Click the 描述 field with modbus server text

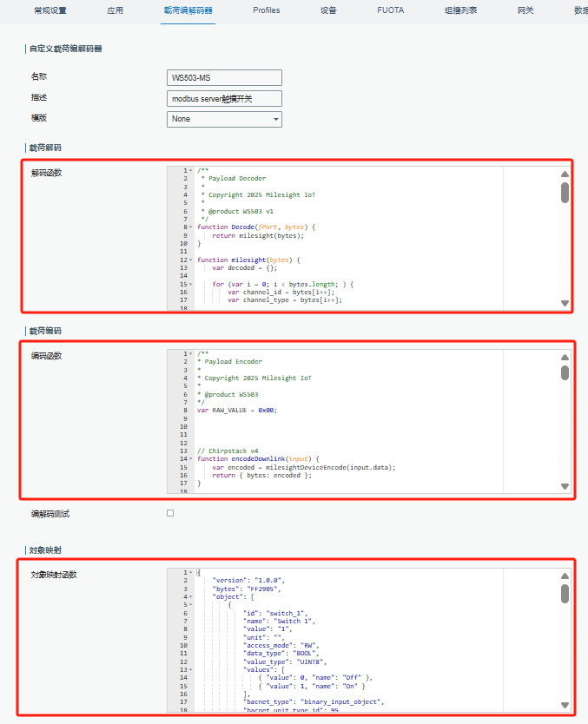[x=224, y=99]
